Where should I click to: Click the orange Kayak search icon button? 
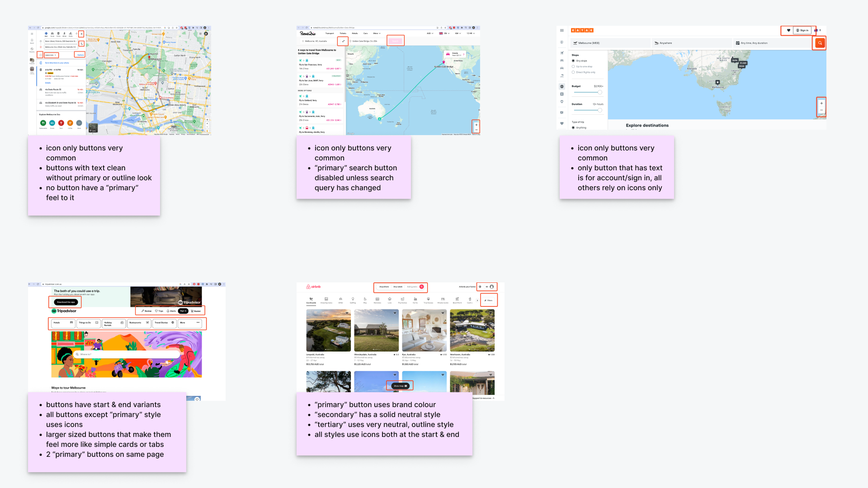pyautogui.click(x=820, y=43)
